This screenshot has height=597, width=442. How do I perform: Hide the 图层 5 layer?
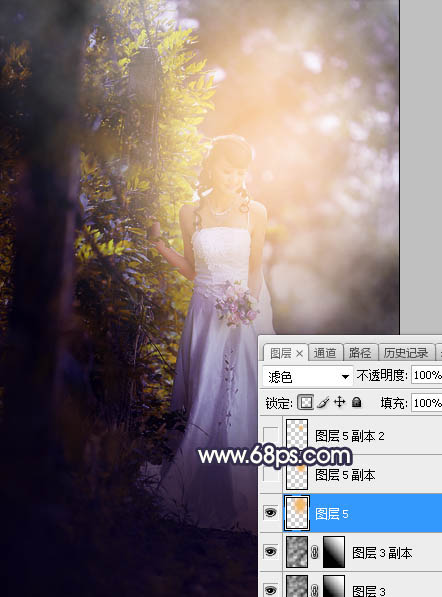coord(271,513)
